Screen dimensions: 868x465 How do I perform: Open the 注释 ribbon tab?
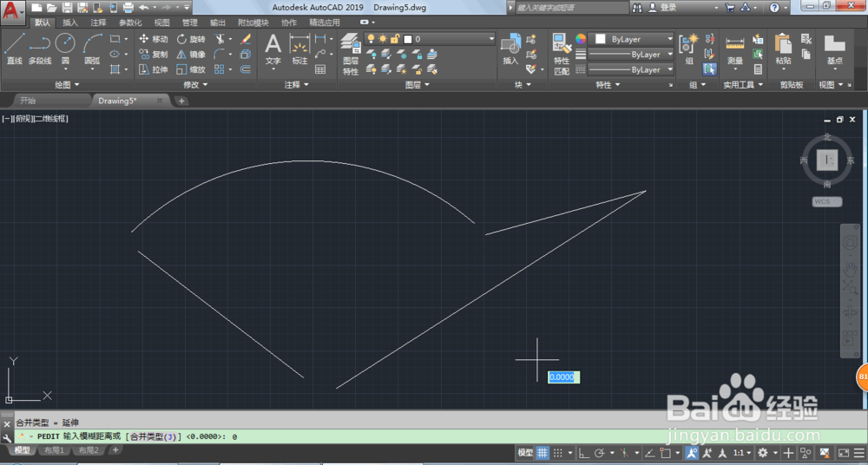point(98,23)
